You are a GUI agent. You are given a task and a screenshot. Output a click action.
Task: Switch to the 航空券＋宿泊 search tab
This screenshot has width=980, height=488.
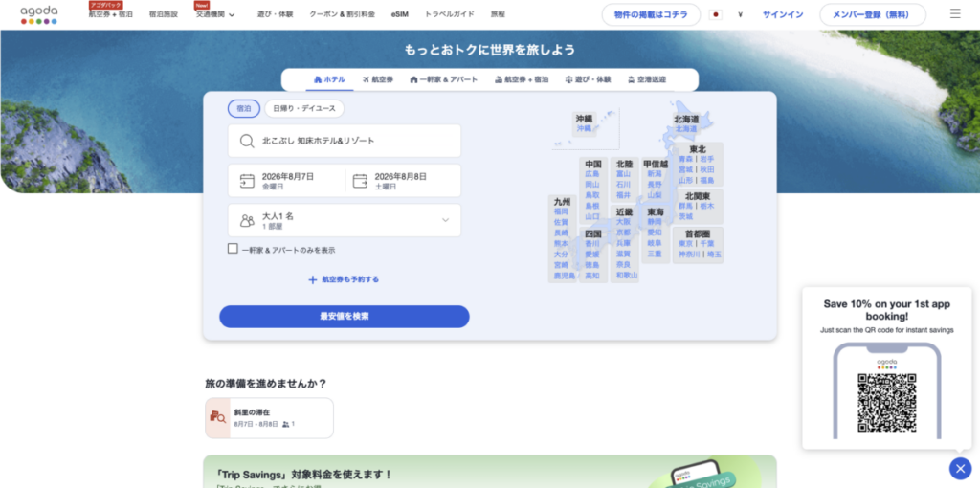tap(522, 80)
